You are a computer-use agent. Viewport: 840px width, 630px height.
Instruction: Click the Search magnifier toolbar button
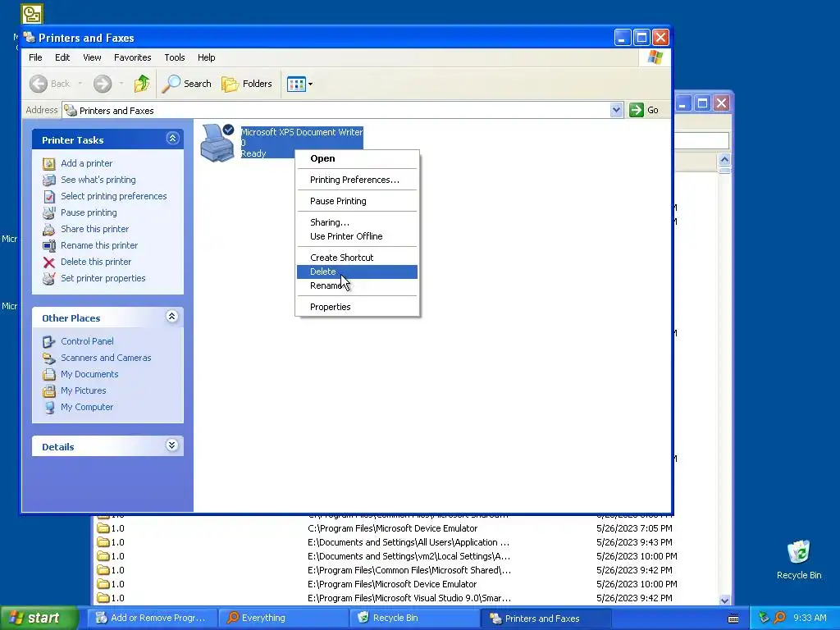click(187, 84)
